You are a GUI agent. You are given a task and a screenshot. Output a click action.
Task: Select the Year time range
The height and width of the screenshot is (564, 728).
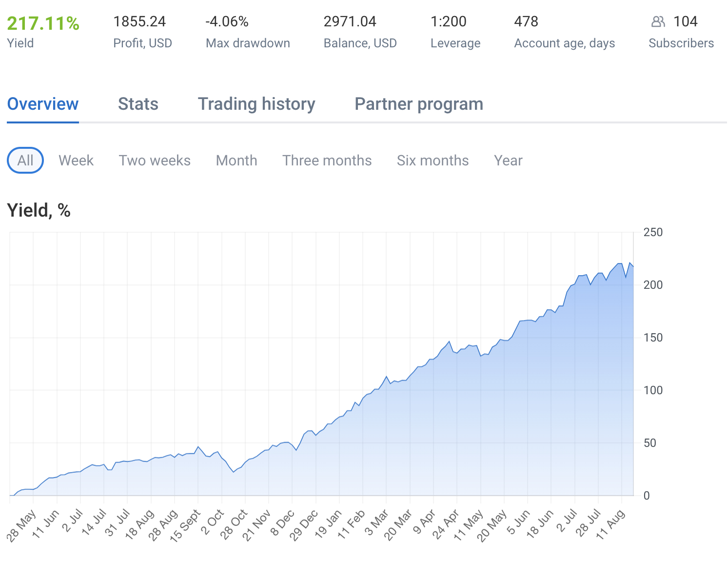coord(508,161)
